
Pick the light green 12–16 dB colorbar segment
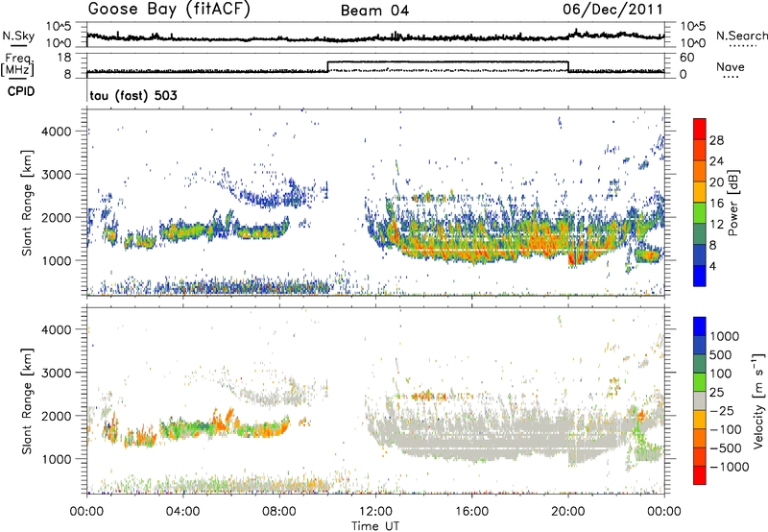[700, 212]
